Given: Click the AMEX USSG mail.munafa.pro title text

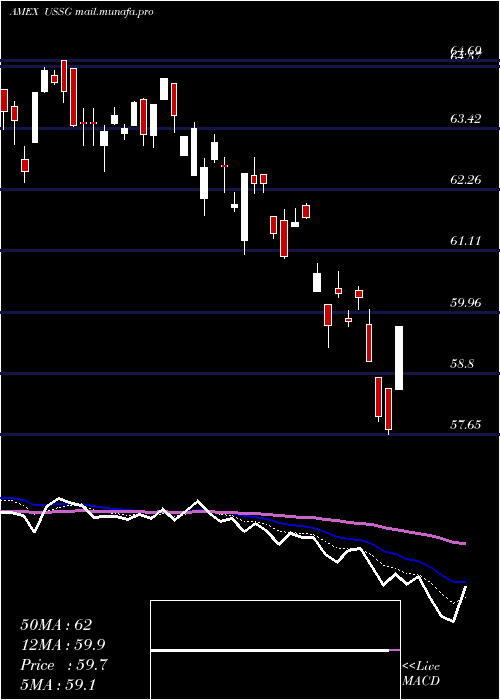Looking at the screenshot, I should [82, 12].
